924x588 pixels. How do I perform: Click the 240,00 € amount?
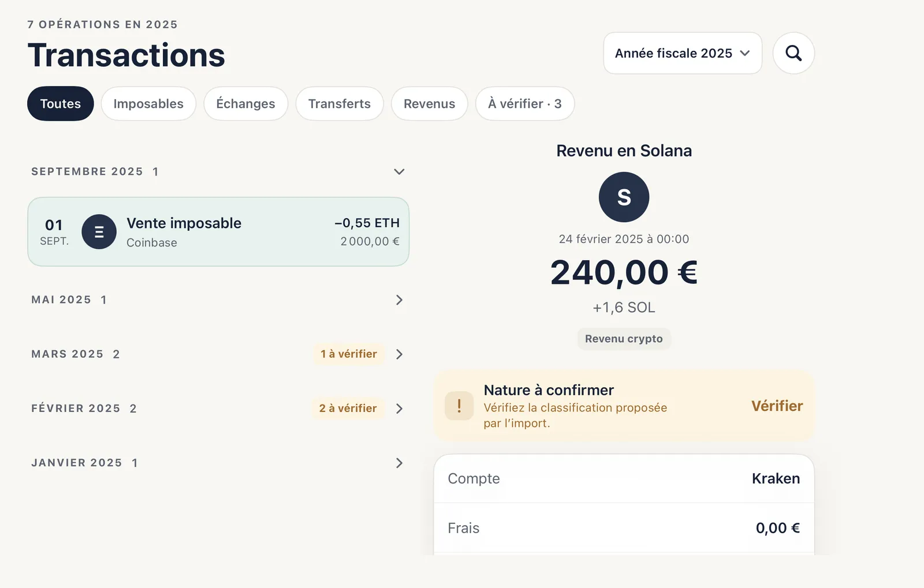tap(624, 272)
